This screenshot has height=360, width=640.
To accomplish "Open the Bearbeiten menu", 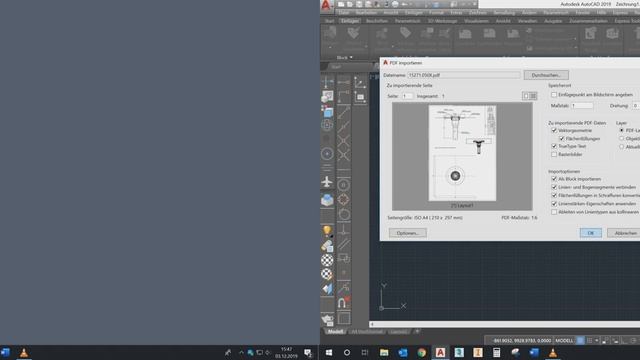I will click(x=366, y=13).
